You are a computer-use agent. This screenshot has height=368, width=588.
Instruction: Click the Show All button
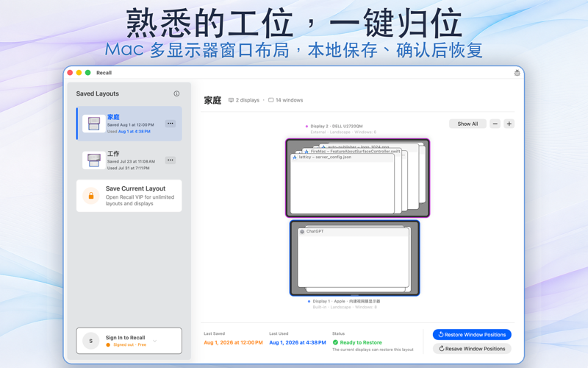pyautogui.click(x=467, y=124)
